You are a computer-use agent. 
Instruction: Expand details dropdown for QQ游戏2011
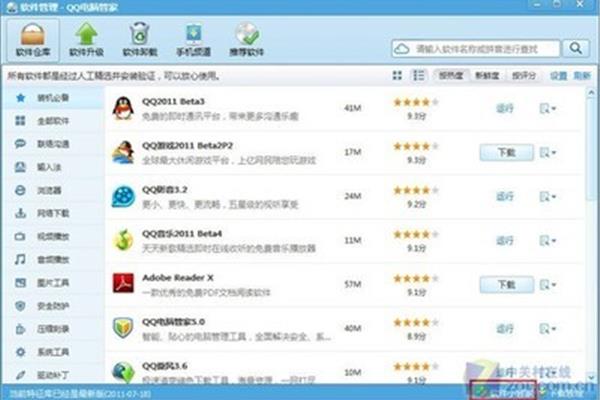[x=548, y=152]
